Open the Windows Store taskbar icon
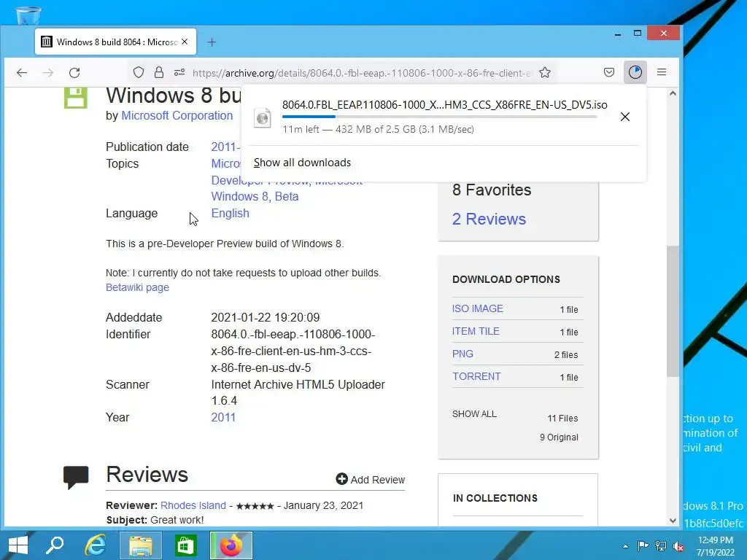The height and width of the screenshot is (560, 747). pyautogui.click(x=185, y=545)
